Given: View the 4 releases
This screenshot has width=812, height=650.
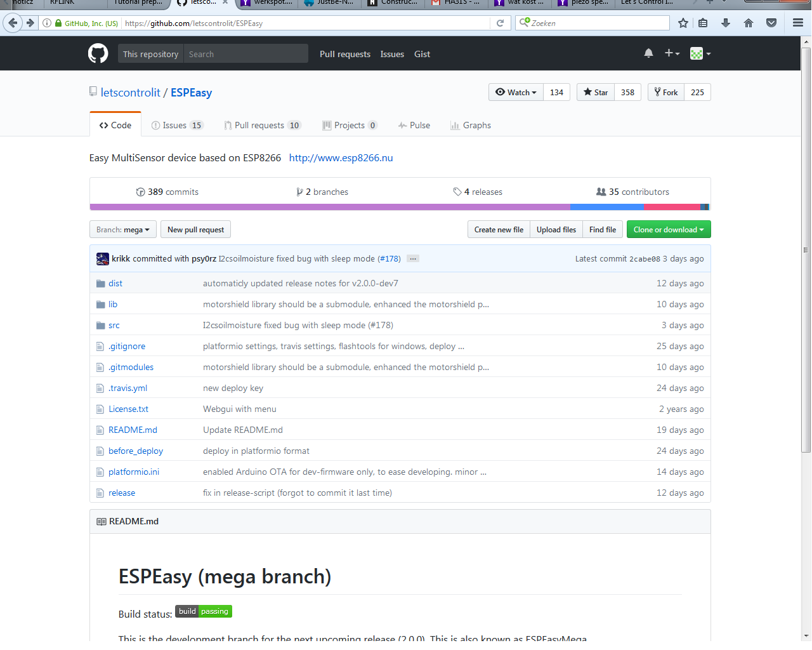Looking at the screenshot, I should click(x=478, y=192).
